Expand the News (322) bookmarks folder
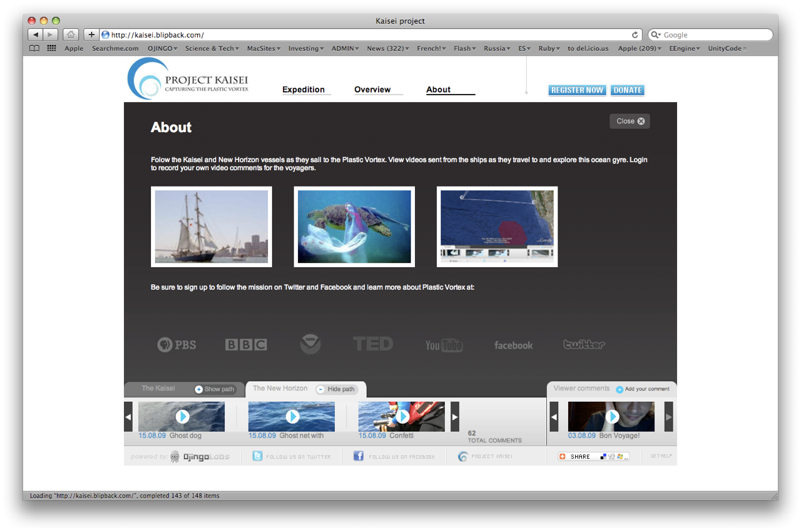 click(x=388, y=48)
